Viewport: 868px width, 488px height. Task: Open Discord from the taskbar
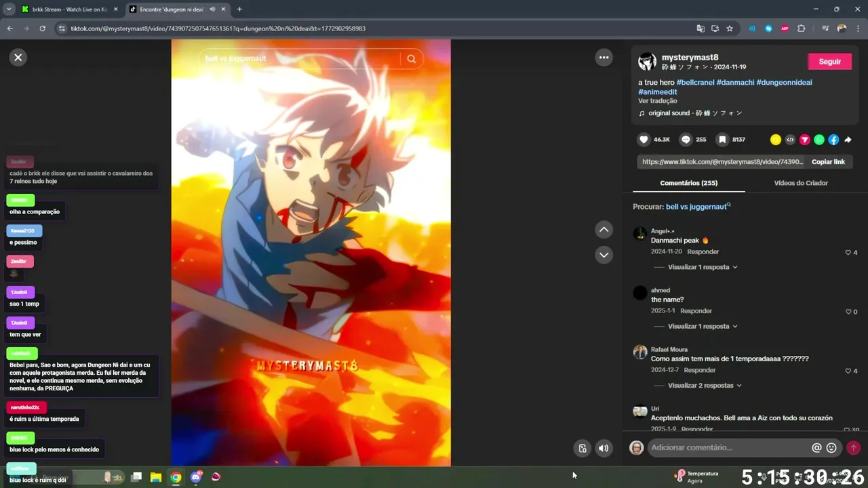click(x=196, y=477)
